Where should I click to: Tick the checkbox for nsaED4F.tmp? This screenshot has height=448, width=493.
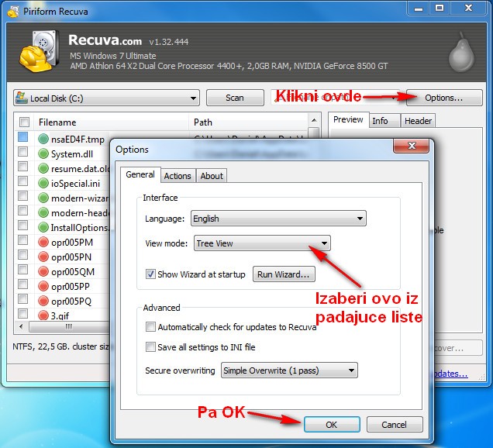point(23,137)
